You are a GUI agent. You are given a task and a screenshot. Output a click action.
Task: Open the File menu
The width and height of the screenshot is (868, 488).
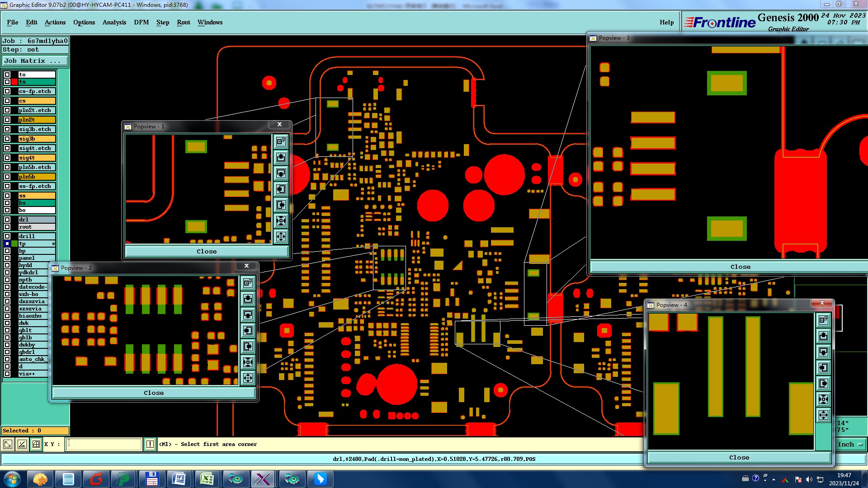coord(13,22)
